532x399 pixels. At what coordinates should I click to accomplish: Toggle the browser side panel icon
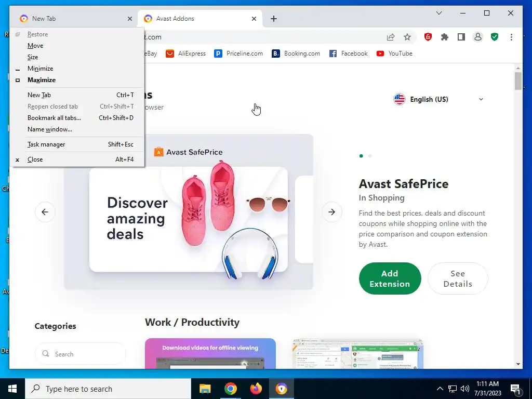pyautogui.click(x=461, y=37)
